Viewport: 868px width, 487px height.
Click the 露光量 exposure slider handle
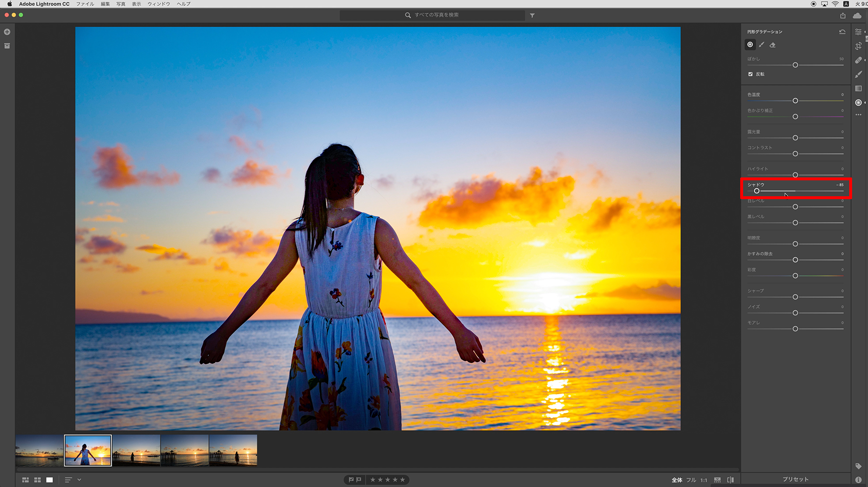(x=795, y=138)
